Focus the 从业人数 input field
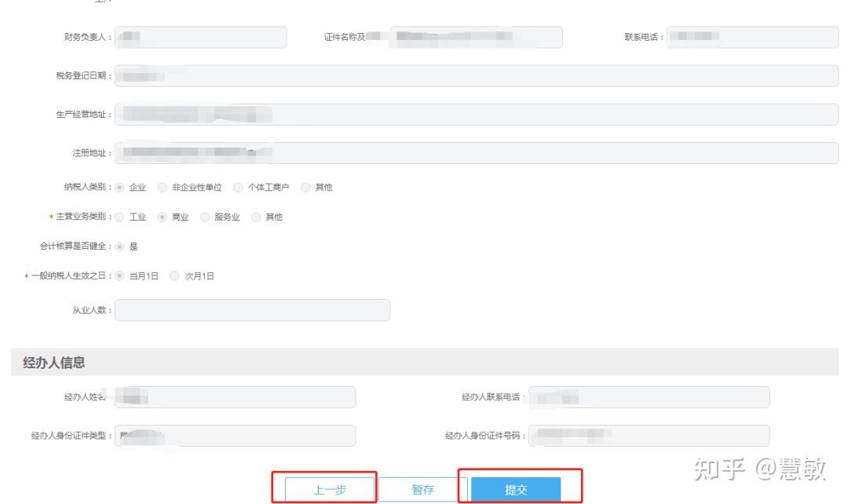 click(252, 310)
